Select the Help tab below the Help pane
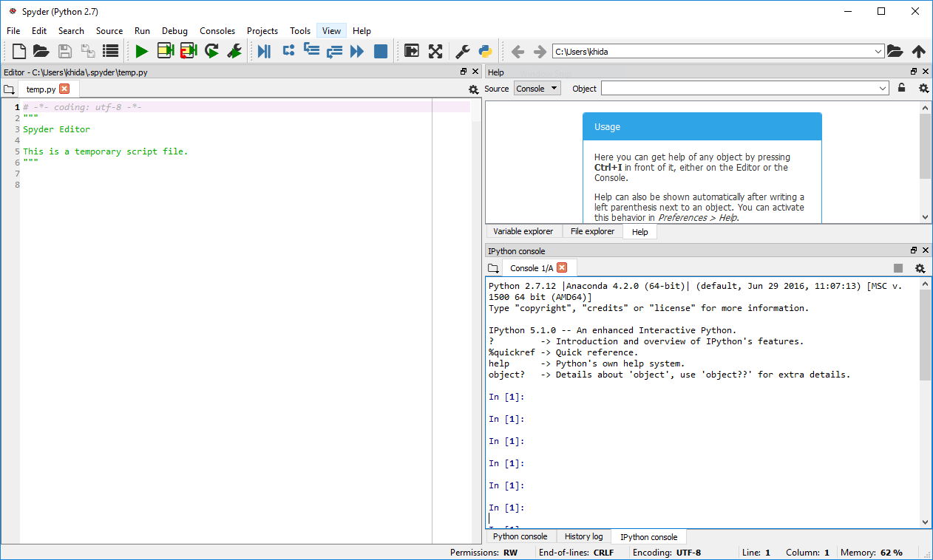Image resolution: width=933 pixels, height=560 pixels. [x=640, y=231]
